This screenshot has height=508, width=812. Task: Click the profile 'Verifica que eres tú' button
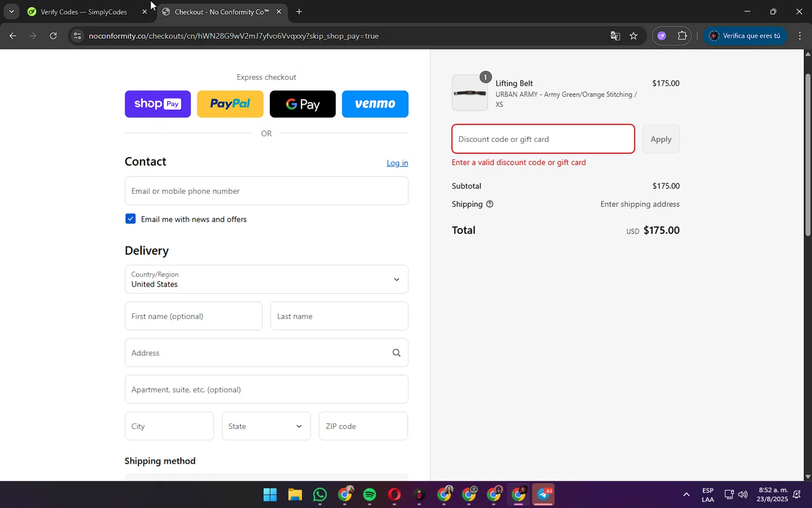745,36
